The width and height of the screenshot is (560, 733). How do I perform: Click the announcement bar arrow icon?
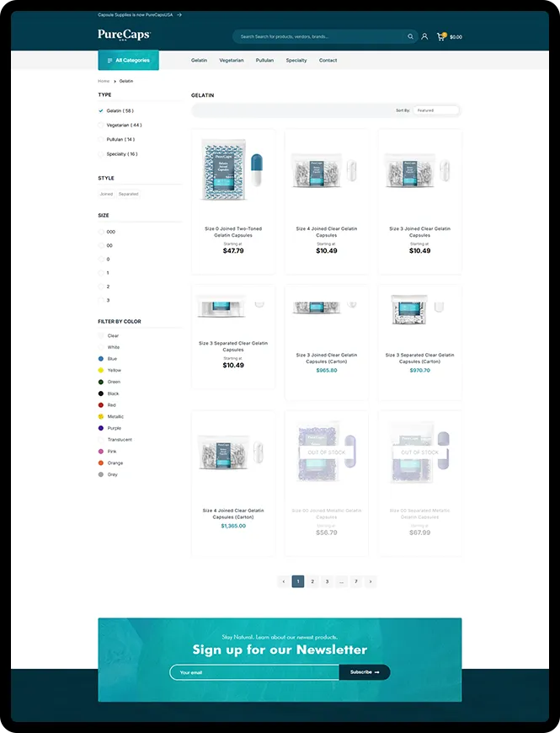179,15
